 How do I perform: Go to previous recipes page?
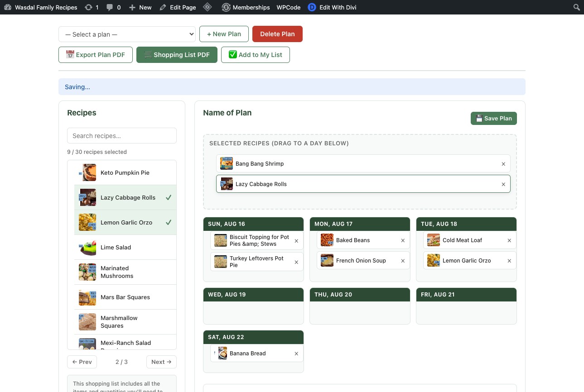click(x=82, y=362)
